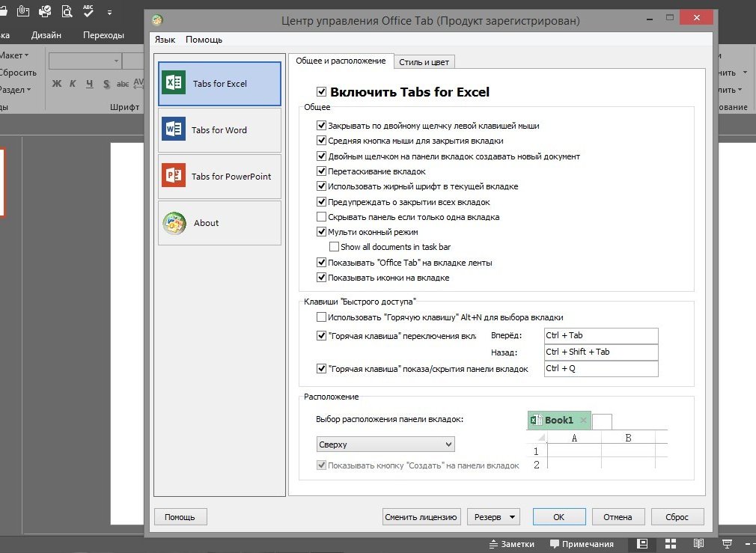
Task: Click the Сброс button
Action: tap(677, 517)
